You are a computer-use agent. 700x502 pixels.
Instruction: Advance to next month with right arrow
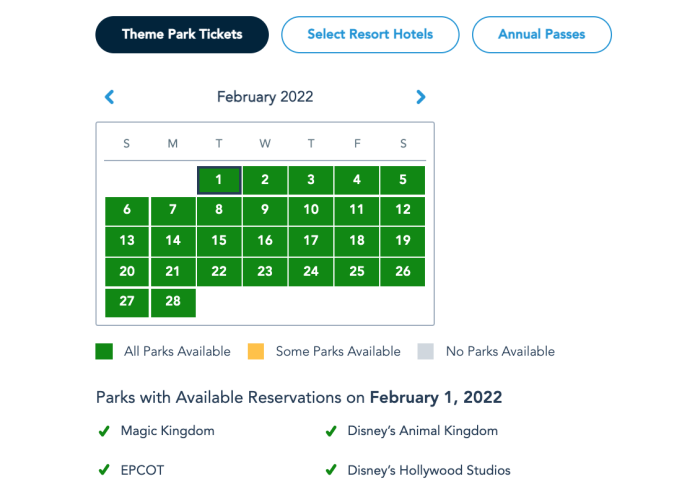click(x=421, y=97)
